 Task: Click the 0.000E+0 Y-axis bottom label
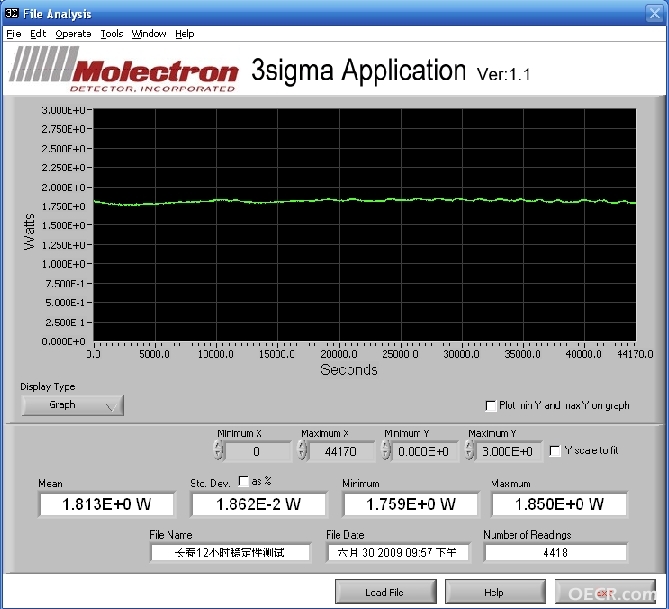[x=64, y=341]
